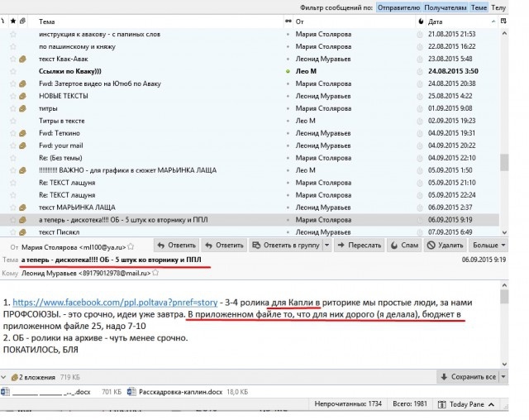Toggle the Теме filter option

click(479, 7)
